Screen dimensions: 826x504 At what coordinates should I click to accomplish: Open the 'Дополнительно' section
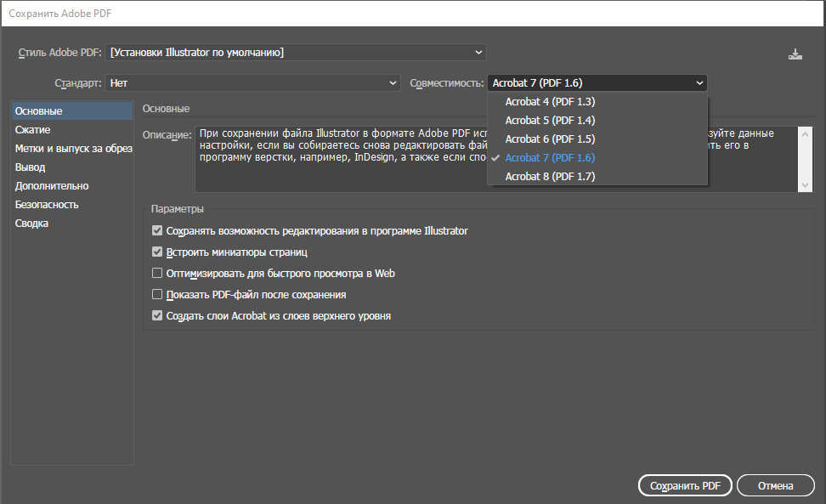point(72,186)
